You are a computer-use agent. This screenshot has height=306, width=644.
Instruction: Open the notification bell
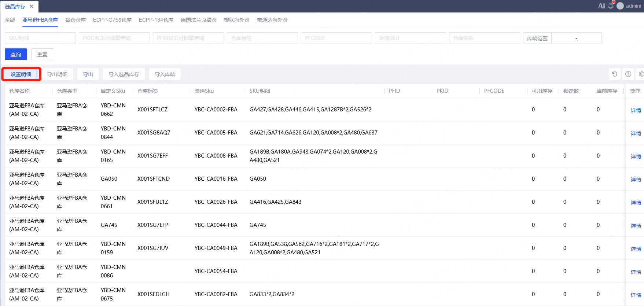pos(611,6)
